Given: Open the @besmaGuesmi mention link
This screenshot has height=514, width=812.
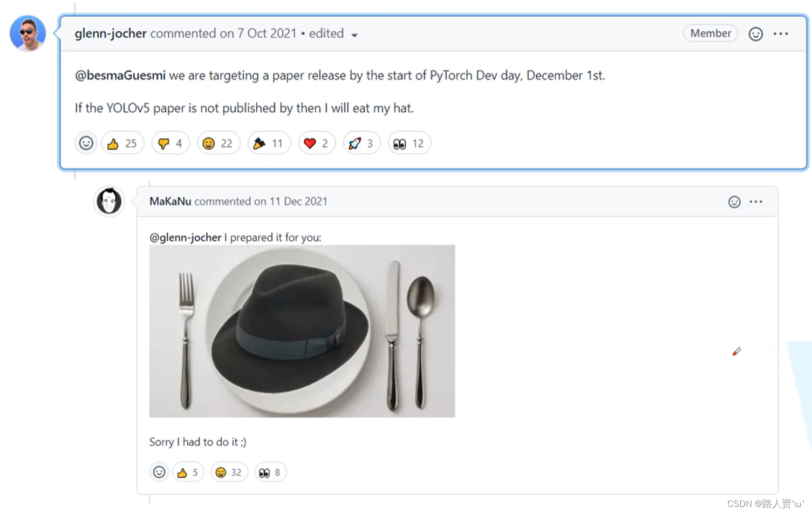Looking at the screenshot, I should coord(120,76).
